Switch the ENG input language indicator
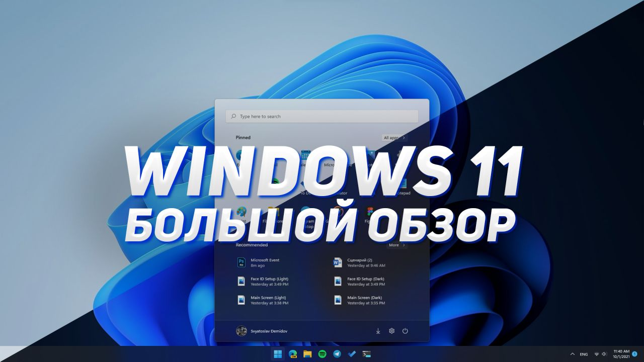 (584, 354)
